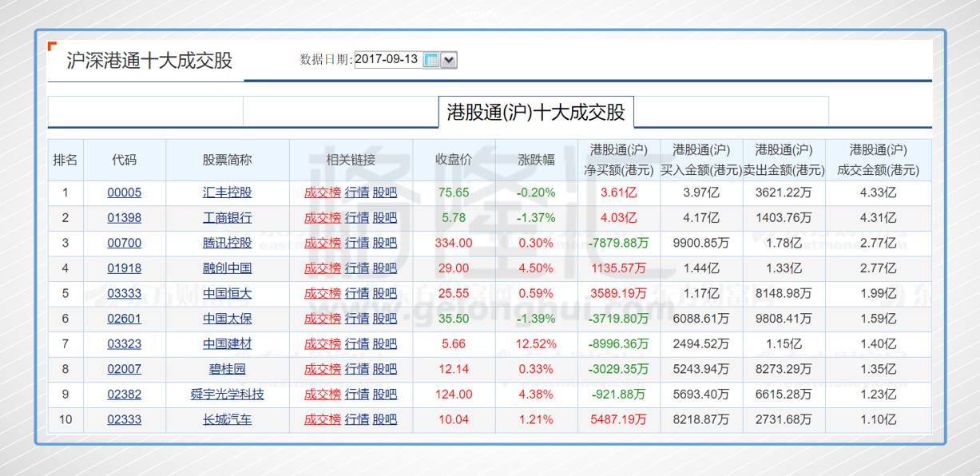Viewport: 980px width, 476px height.
Task: Click stock code 02382 link
Action: tap(124, 395)
